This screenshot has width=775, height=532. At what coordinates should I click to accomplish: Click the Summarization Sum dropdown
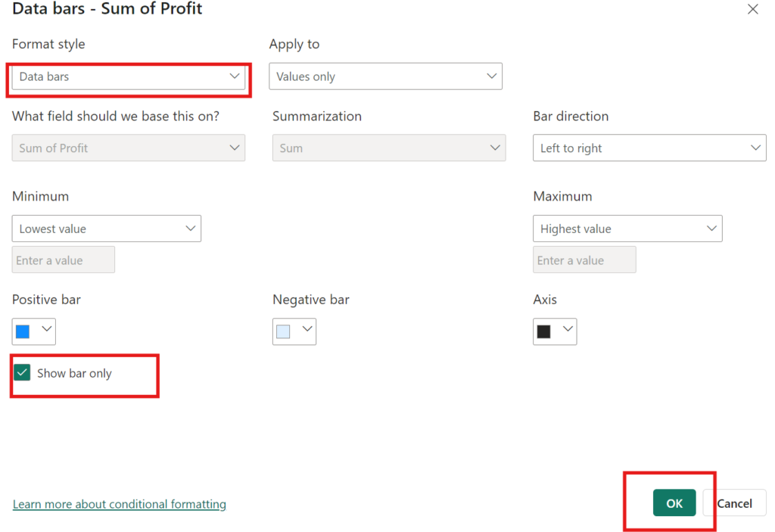click(389, 148)
